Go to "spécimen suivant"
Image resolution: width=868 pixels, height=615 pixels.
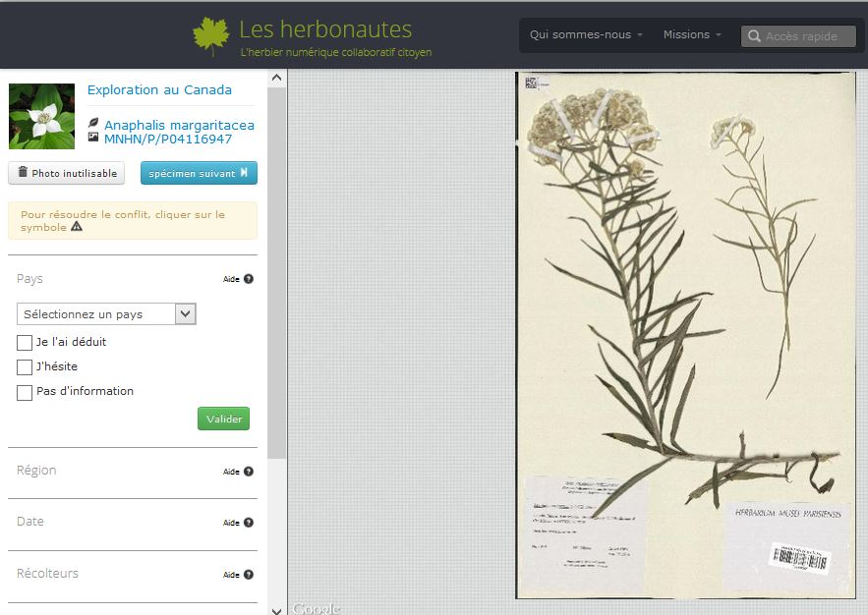pos(199,173)
